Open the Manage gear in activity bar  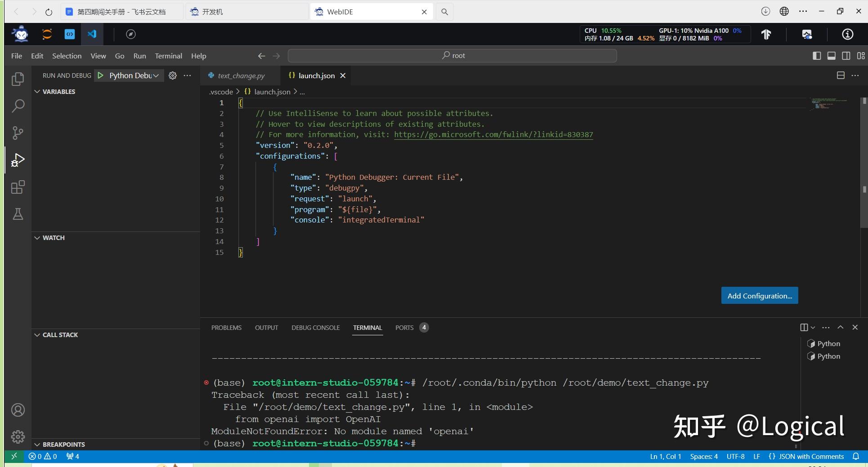click(x=18, y=436)
